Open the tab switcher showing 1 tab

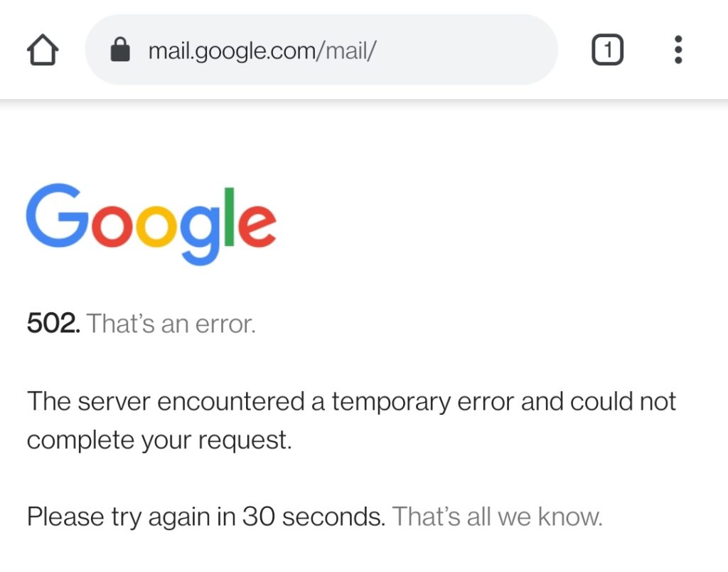pos(607,50)
